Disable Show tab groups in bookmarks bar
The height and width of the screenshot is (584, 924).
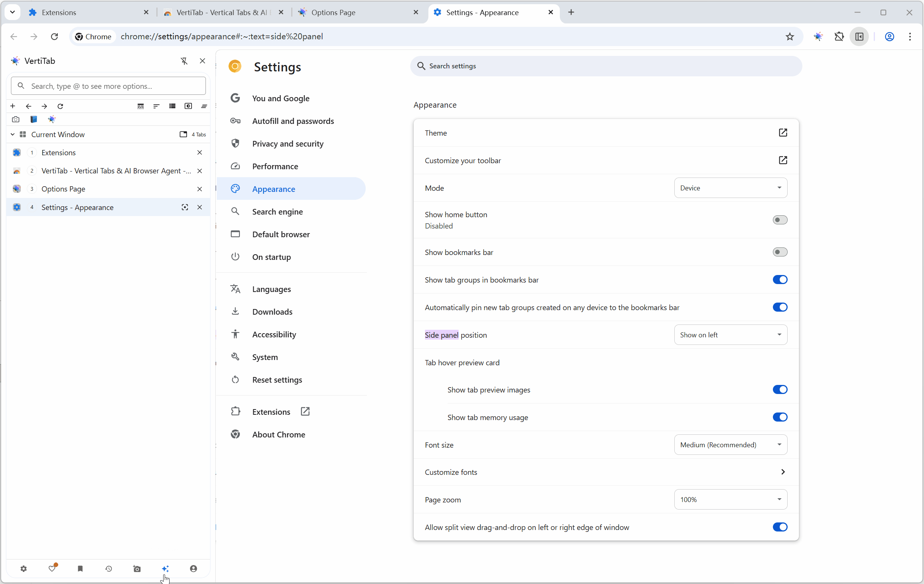[779, 279]
